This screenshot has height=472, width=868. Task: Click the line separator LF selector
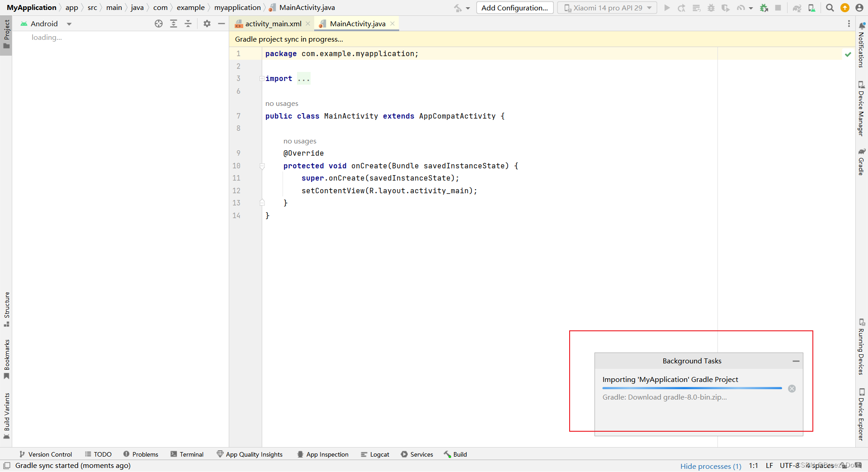[769, 466]
